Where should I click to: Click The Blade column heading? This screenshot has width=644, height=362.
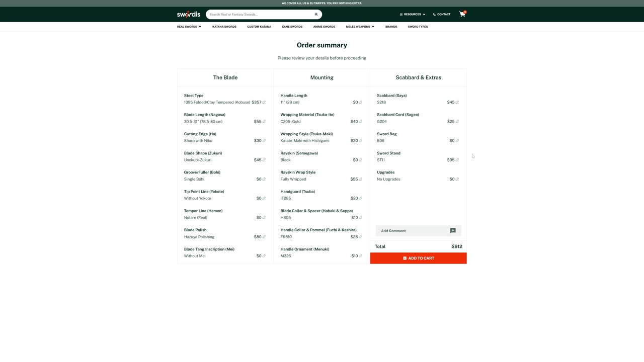pos(225,77)
